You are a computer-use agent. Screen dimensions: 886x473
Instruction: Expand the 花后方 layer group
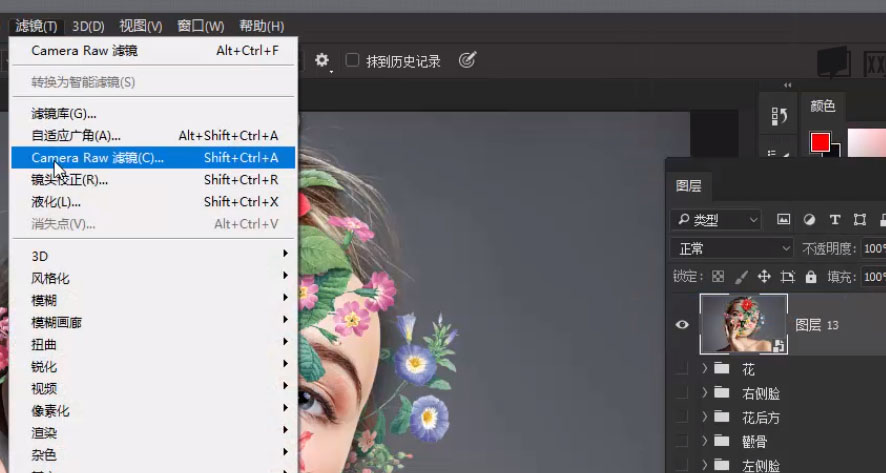click(705, 417)
